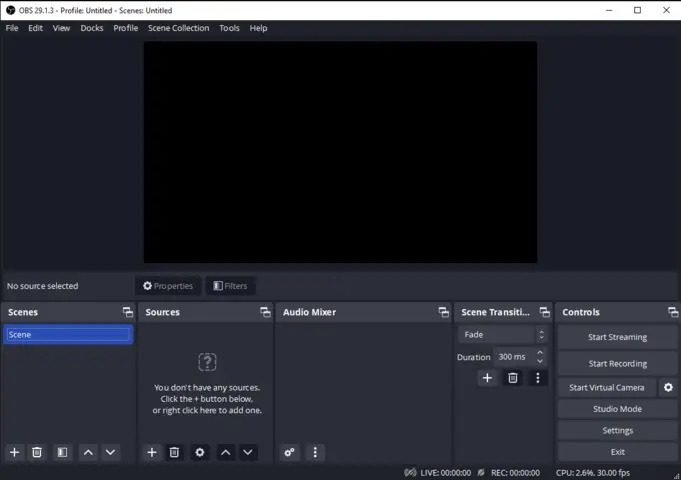Open virtual camera settings gear
681x480 pixels.
pyautogui.click(x=668, y=387)
